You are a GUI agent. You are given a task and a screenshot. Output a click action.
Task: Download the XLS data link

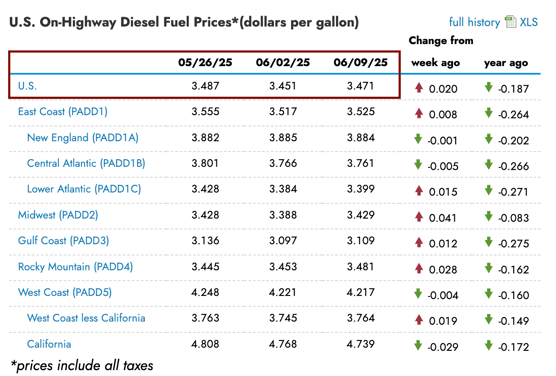point(529,22)
